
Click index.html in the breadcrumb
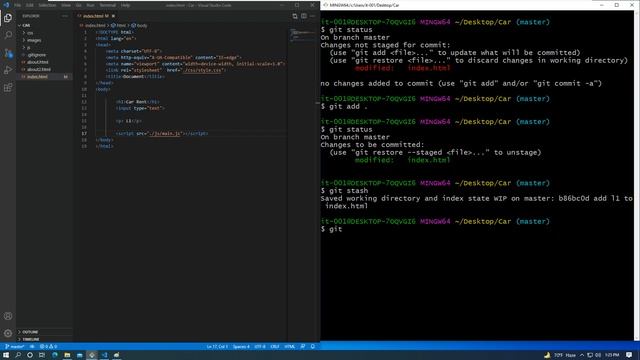95,25
